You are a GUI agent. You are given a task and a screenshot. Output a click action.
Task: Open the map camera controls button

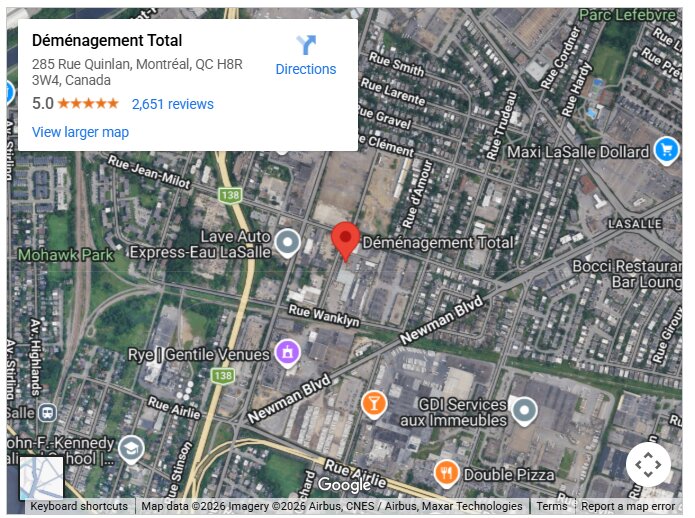[648, 464]
